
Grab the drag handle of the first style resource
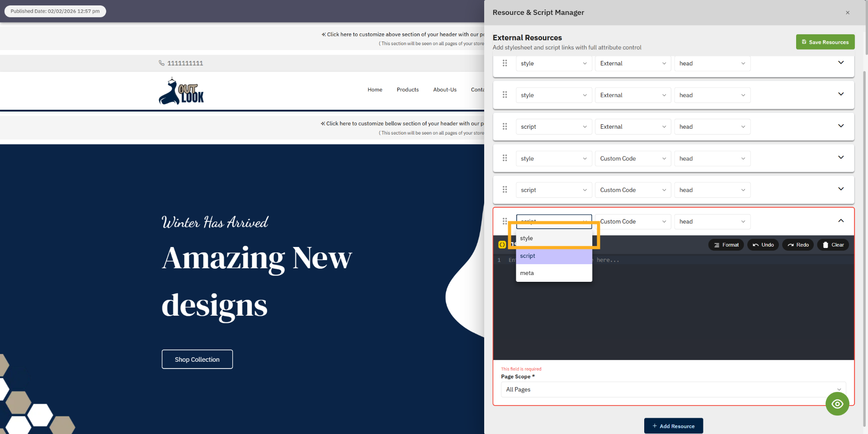[x=505, y=63]
